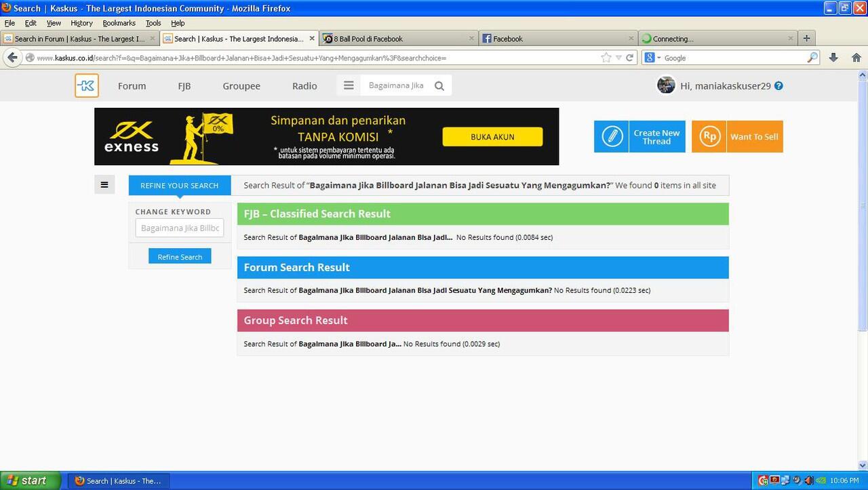The width and height of the screenshot is (868, 490).
Task: Click the Search Kaskus taskbar window button
Action: [120, 481]
